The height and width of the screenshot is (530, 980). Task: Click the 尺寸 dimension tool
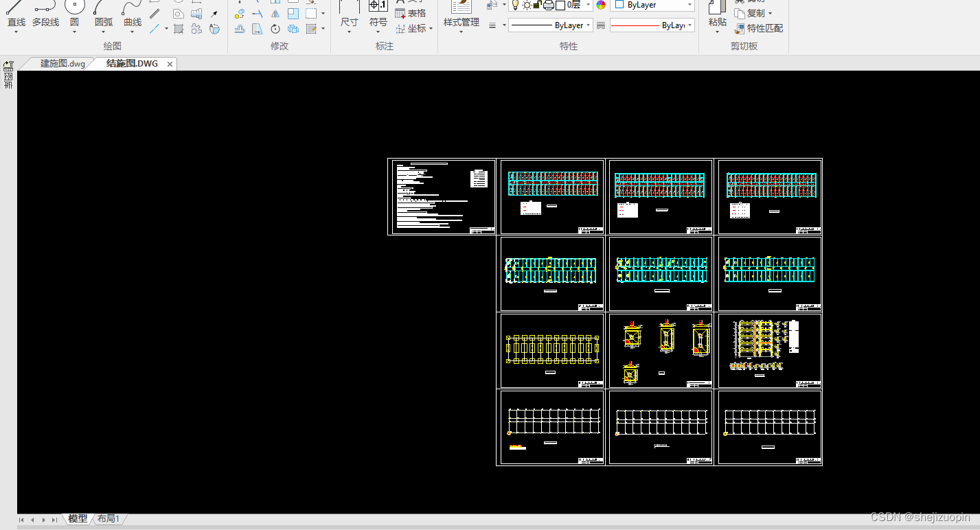[x=349, y=14]
